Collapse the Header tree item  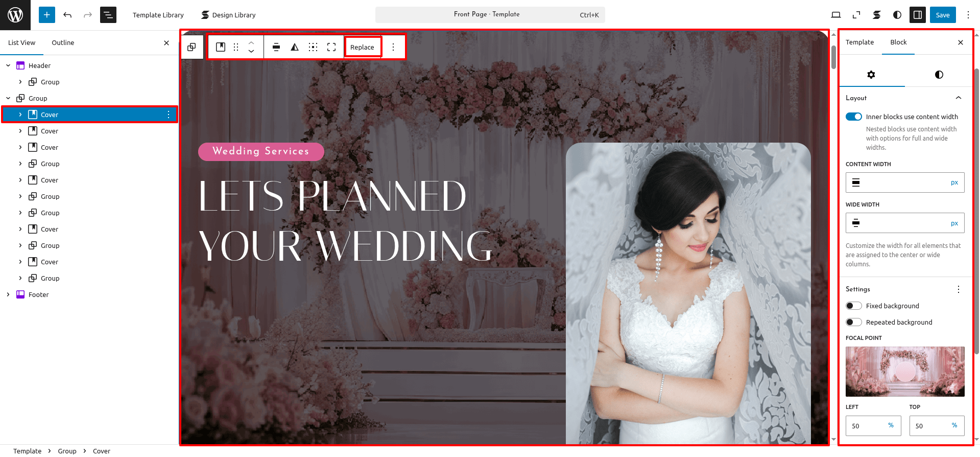pyautogui.click(x=8, y=65)
